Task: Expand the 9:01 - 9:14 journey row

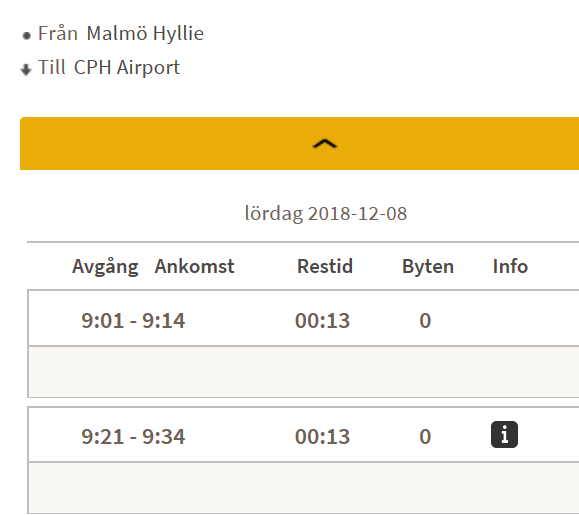Action: [x=304, y=319]
